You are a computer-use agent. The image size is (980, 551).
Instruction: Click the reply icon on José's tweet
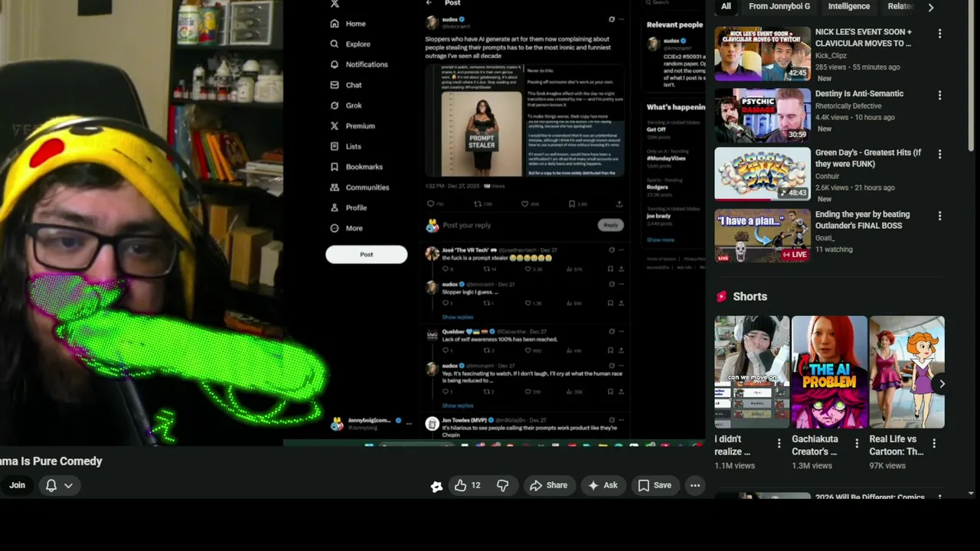(446, 269)
